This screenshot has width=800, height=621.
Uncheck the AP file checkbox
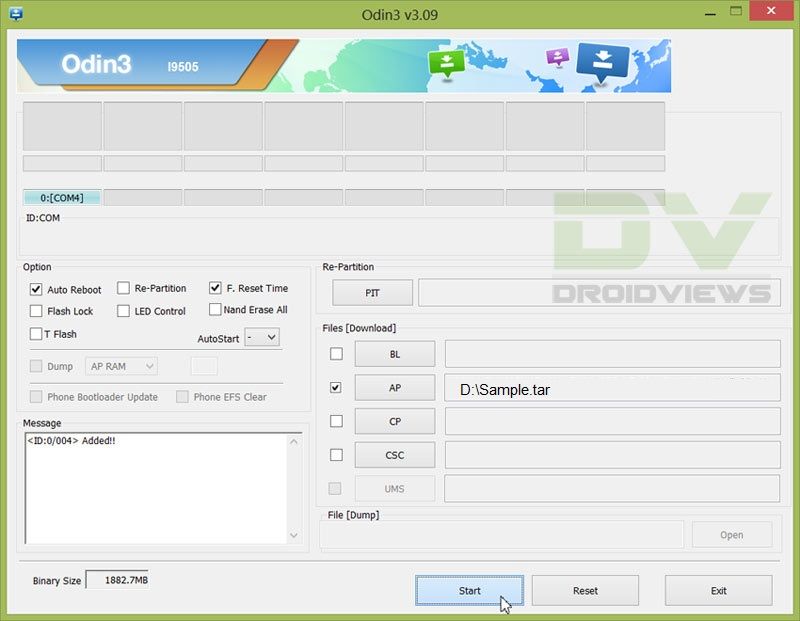pyautogui.click(x=336, y=387)
